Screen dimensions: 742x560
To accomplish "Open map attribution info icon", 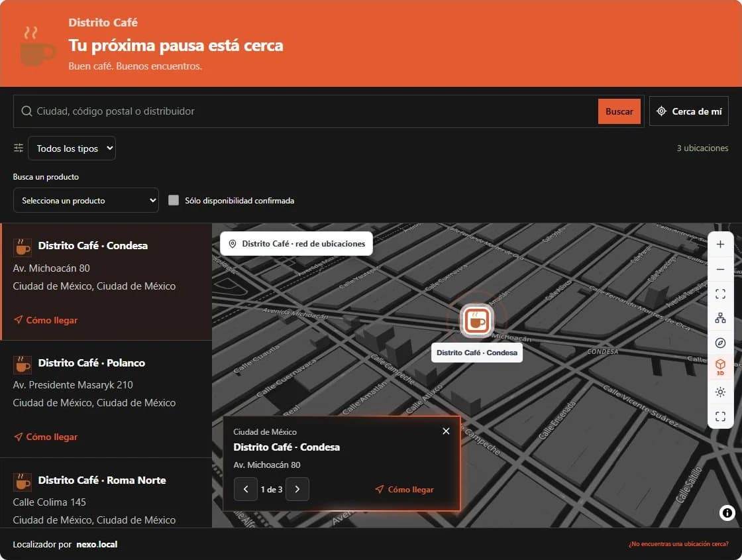I will [727, 513].
